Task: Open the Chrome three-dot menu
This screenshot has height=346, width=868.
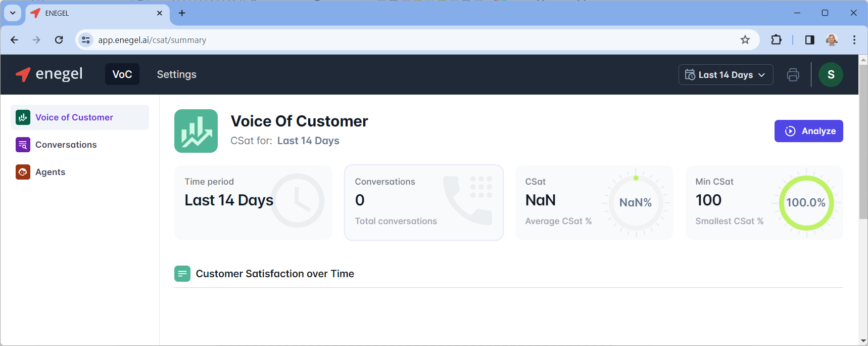Action: point(854,40)
